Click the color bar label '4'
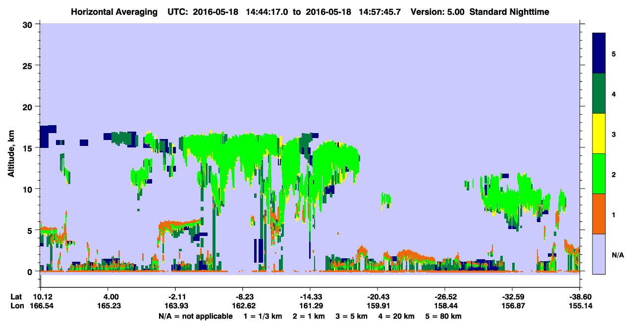 [614, 94]
